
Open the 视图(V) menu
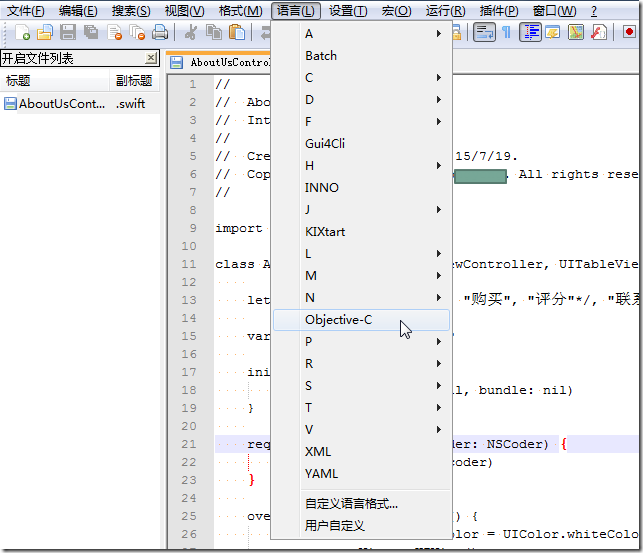click(184, 11)
